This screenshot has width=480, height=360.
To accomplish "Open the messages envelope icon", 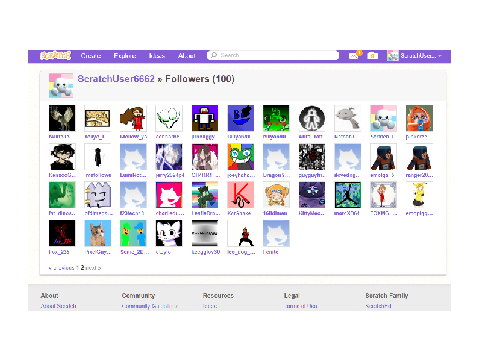I will click(353, 56).
